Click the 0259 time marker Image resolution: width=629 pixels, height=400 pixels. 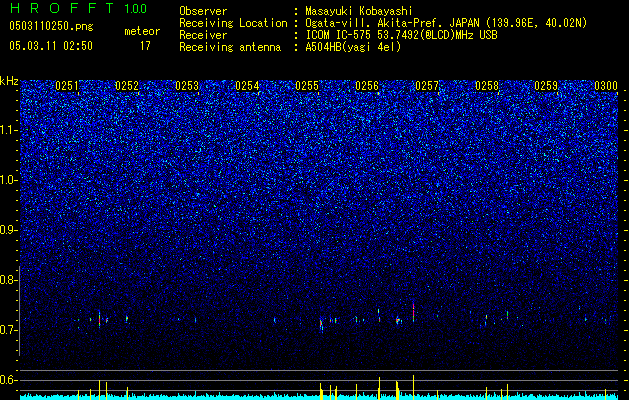coord(546,86)
